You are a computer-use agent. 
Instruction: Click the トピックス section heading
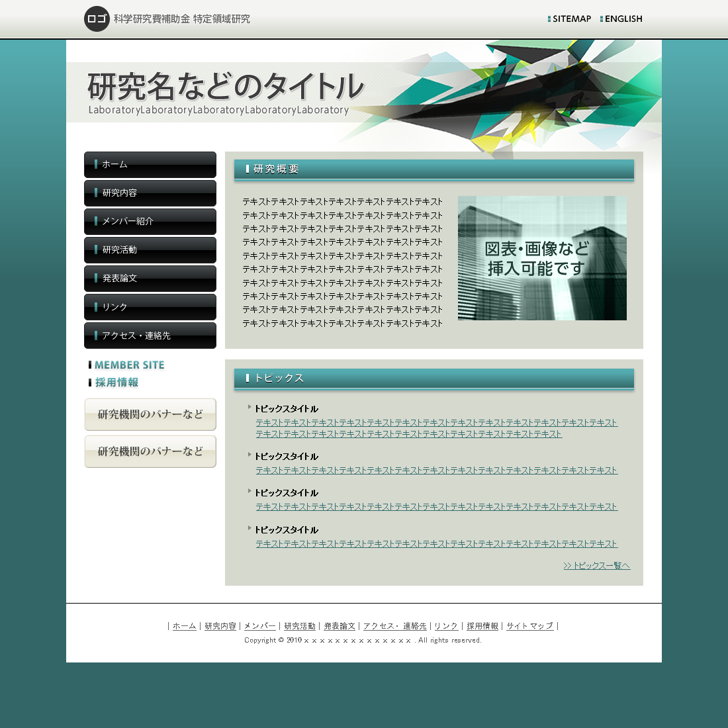tap(434, 379)
